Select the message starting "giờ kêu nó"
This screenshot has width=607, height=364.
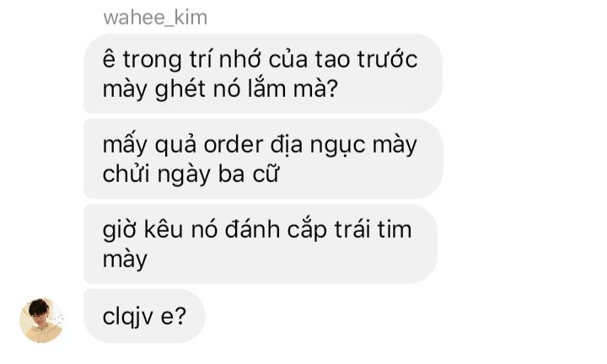coord(261,244)
